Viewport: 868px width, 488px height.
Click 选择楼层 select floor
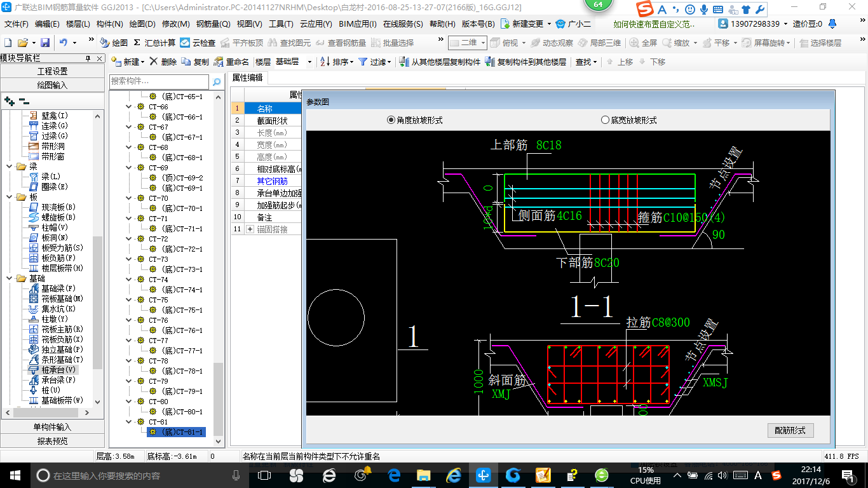820,43
